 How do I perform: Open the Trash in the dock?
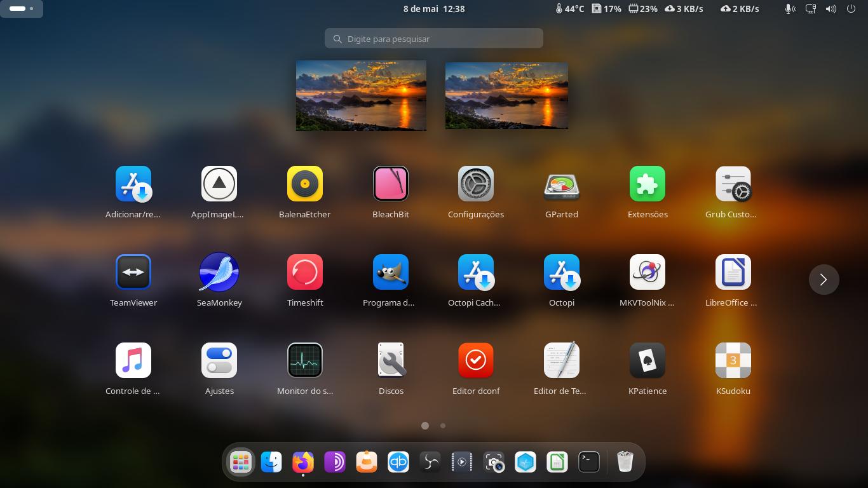click(x=625, y=462)
